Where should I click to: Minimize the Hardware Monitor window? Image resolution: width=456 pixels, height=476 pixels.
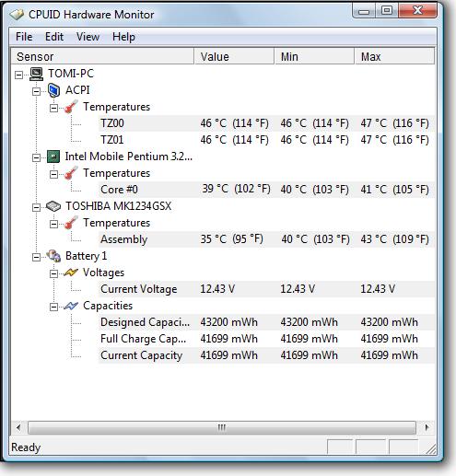(x=364, y=12)
